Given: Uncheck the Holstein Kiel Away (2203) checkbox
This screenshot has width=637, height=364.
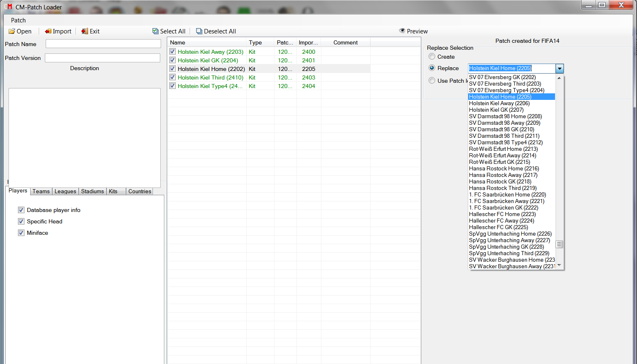Looking at the screenshot, I should point(173,52).
